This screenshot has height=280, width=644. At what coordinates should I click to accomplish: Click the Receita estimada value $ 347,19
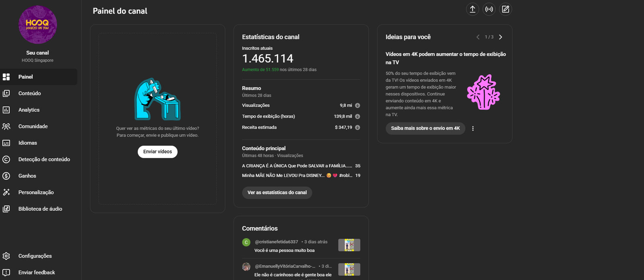click(x=343, y=127)
